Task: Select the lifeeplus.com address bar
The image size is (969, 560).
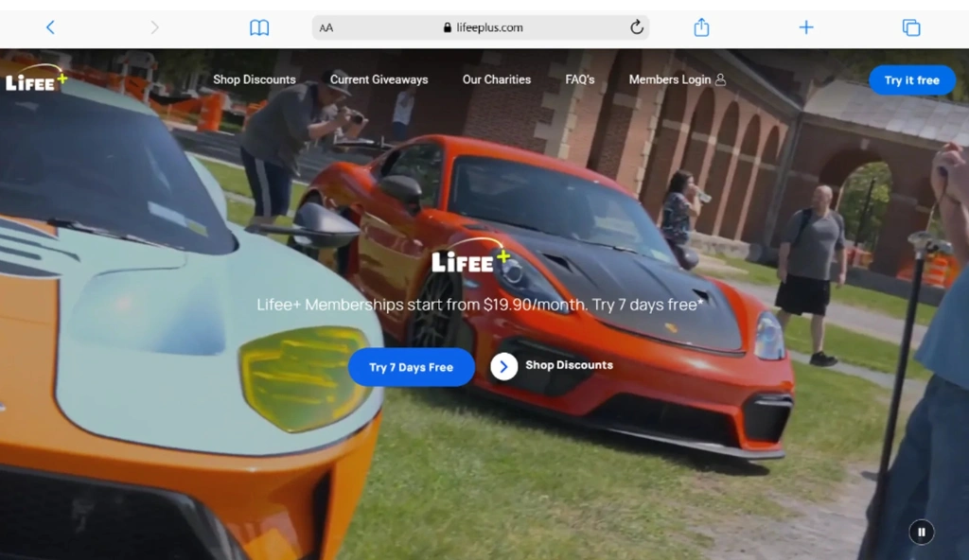Action: click(x=481, y=27)
